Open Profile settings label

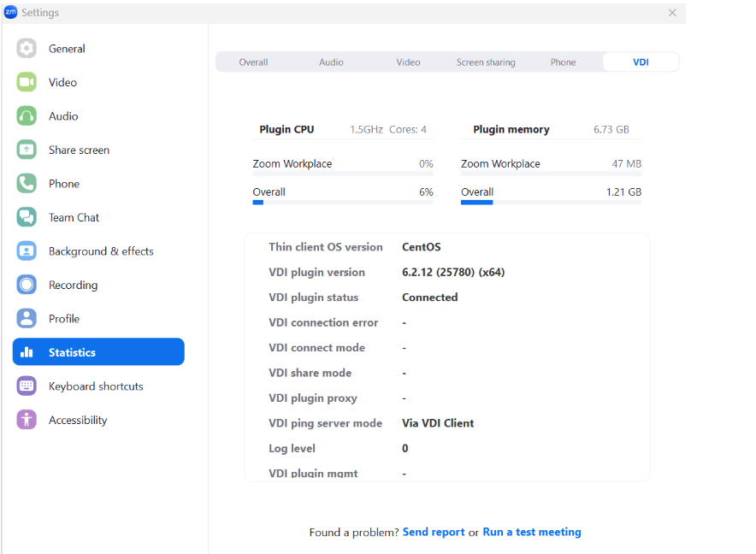[64, 319]
